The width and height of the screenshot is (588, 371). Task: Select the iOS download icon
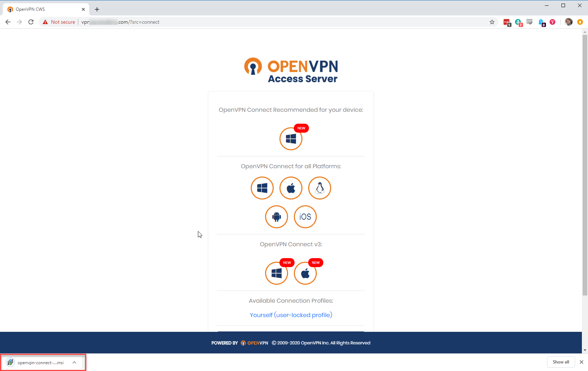(x=305, y=217)
